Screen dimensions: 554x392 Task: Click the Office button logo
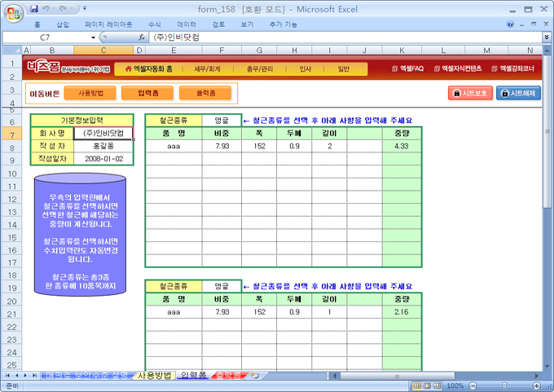click(x=13, y=11)
